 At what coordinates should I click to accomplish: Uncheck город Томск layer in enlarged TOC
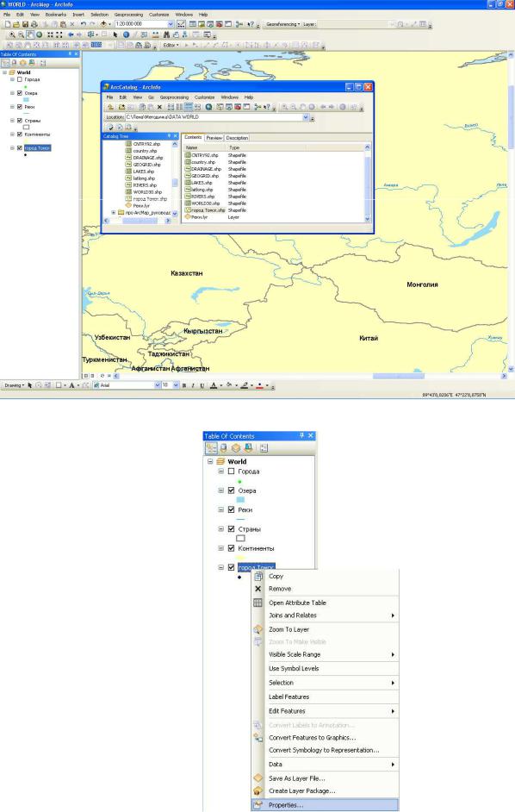[232, 567]
